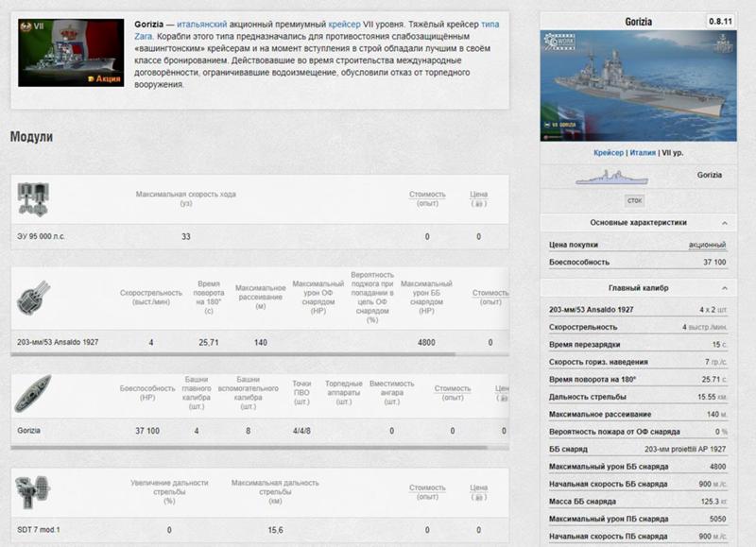Click the Дальность стрельбы row label
Image resolution: width=756 pixels, height=547 pixels.
point(587,397)
